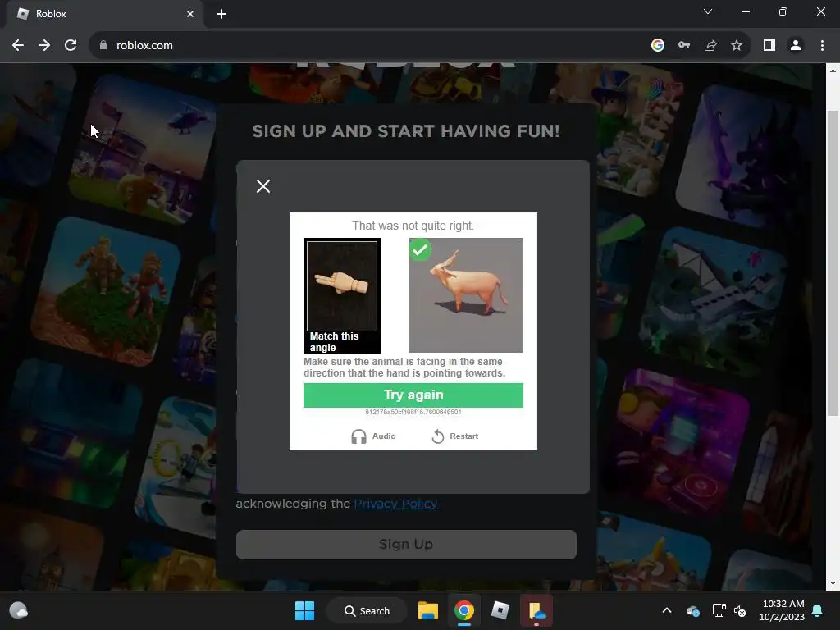840x630 pixels.
Task: Open the tab search dropdown arrow
Action: [708, 11]
